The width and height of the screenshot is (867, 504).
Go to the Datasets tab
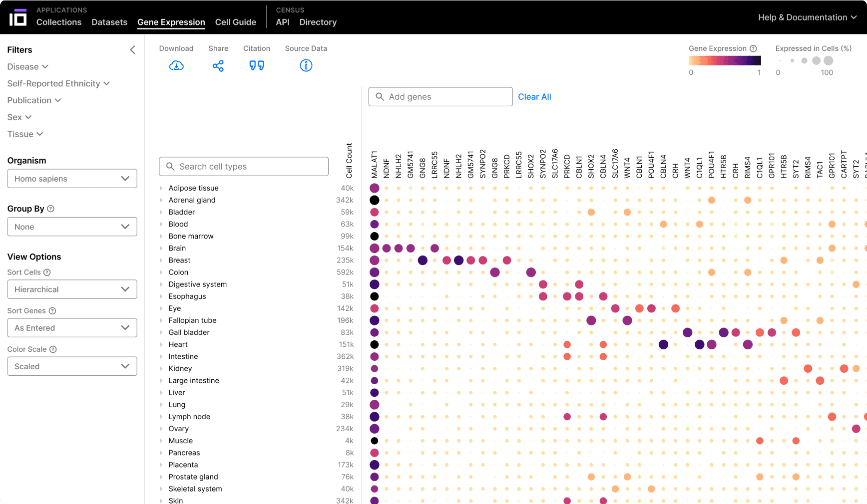pyautogui.click(x=109, y=22)
